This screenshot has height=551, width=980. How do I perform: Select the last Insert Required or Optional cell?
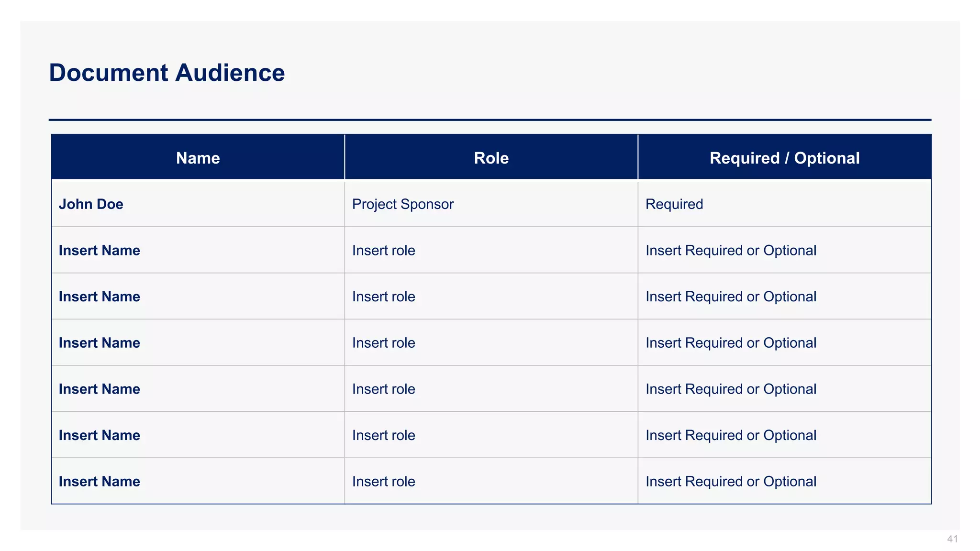pyautogui.click(x=731, y=482)
